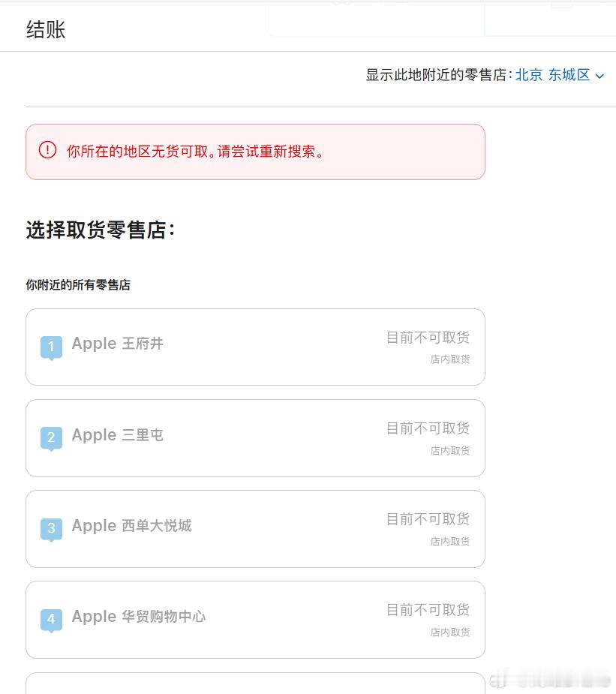The image size is (616, 694).
Task: Click 目前不可取货 status for Apple 王府井
Action: coord(428,338)
